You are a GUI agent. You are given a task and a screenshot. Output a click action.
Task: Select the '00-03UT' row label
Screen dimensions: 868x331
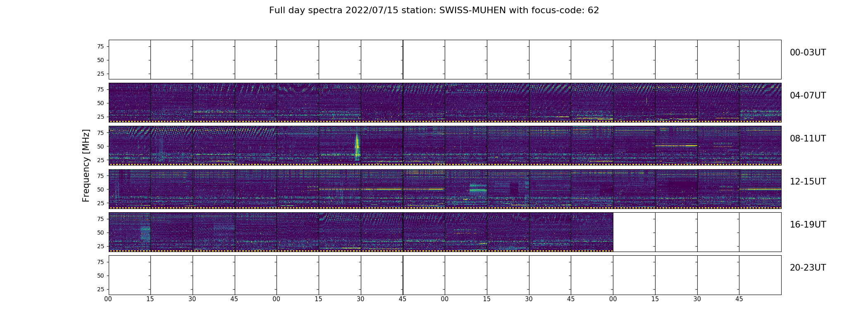pyautogui.click(x=808, y=53)
